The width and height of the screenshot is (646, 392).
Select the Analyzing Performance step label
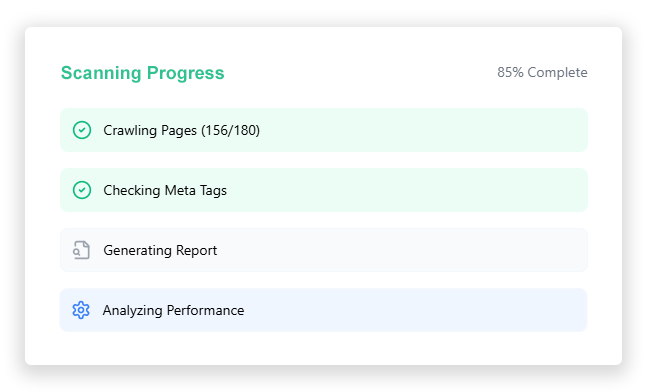point(173,310)
